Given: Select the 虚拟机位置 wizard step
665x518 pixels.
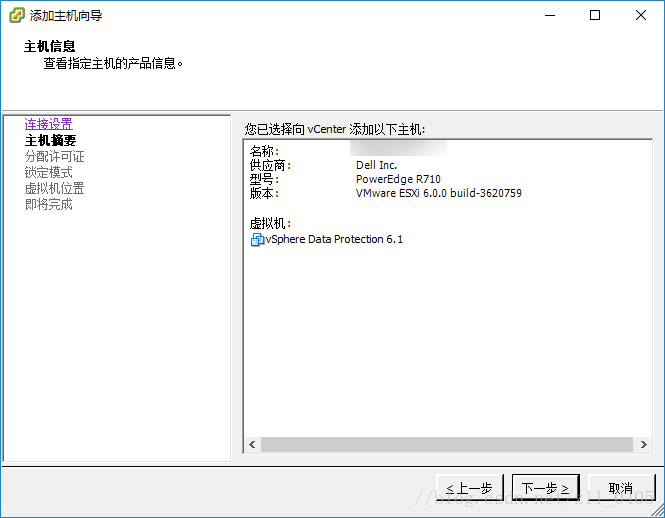Looking at the screenshot, I should click(54, 188).
